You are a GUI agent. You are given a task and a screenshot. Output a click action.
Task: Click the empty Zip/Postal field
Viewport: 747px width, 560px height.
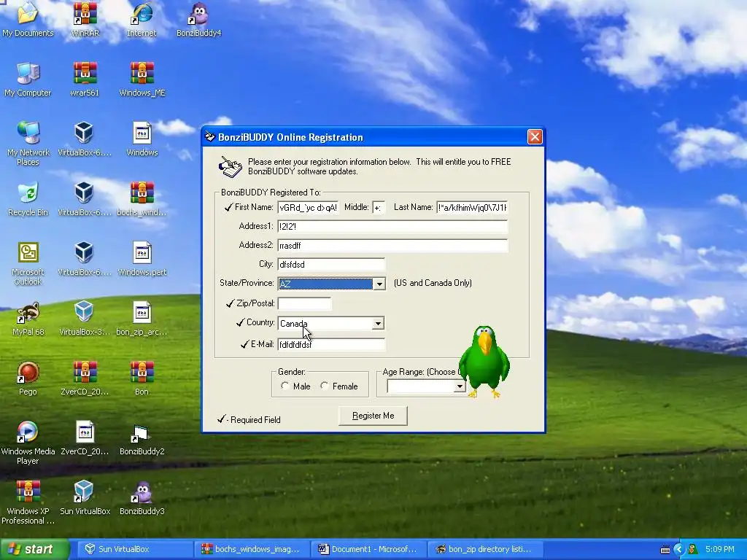pyautogui.click(x=304, y=303)
